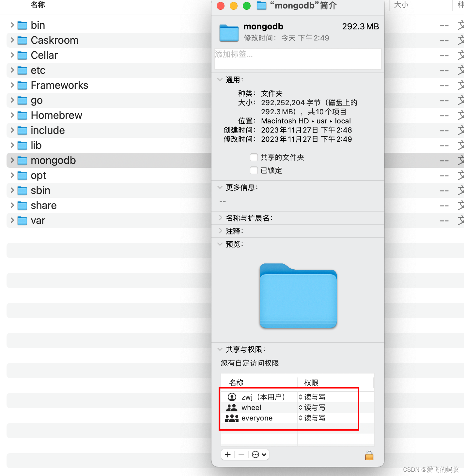Expand the 注释 section
The width and height of the screenshot is (464, 476).
220,231
